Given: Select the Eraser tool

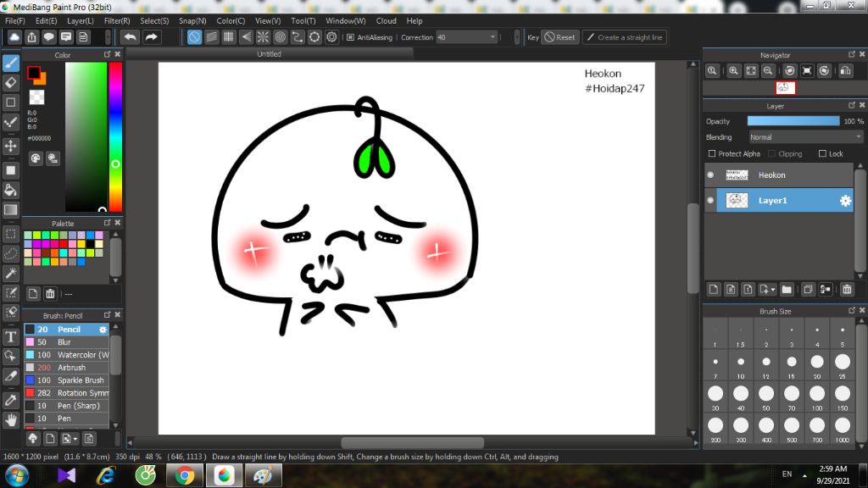Looking at the screenshot, I should (10, 83).
